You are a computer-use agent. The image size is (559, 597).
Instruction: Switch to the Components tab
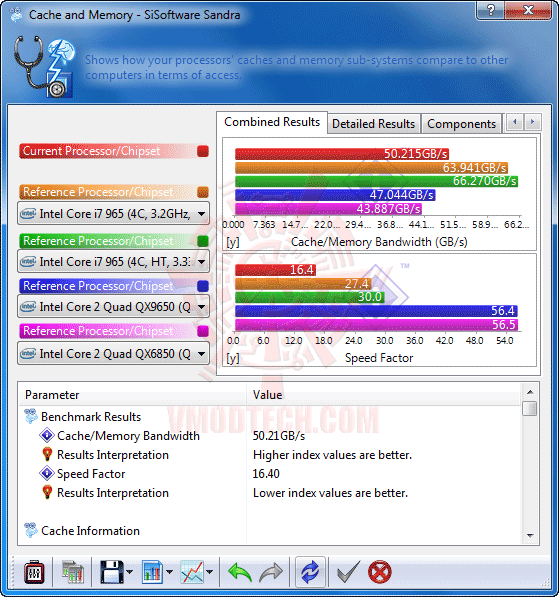point(462,124)
